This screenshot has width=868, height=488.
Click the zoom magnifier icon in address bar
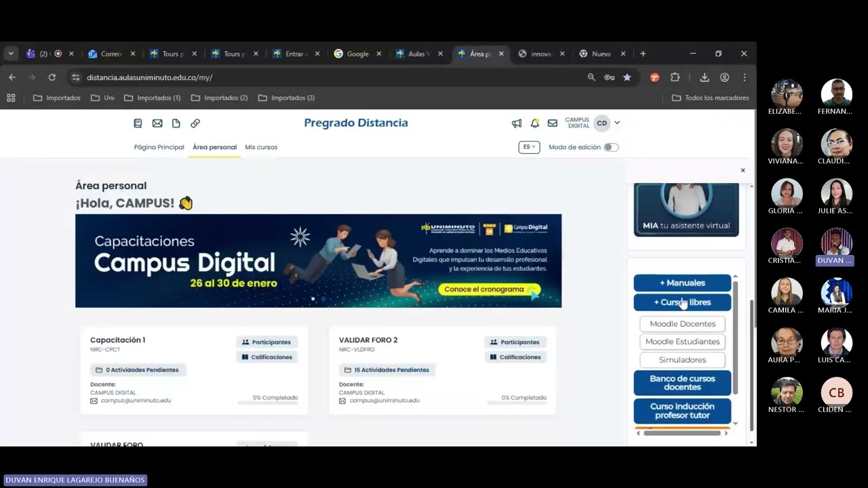tap(591, 77)
